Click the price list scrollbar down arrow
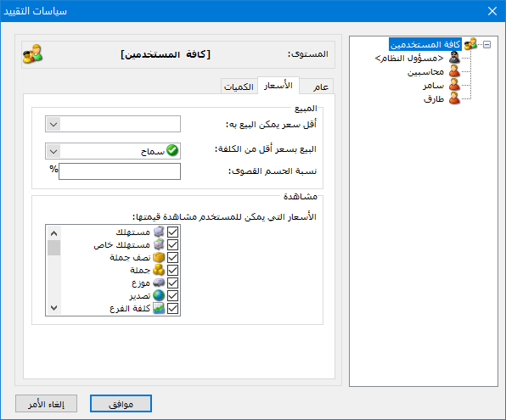506x420 pixels. (53, 308)
